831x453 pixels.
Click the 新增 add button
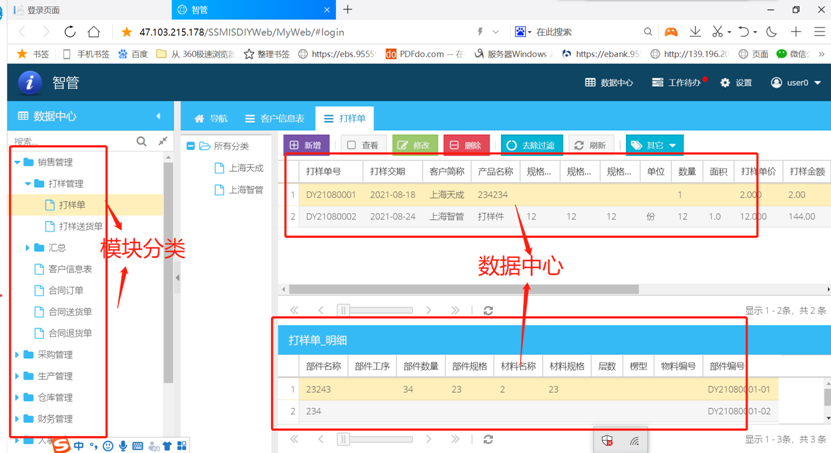(x=306, y=145)
